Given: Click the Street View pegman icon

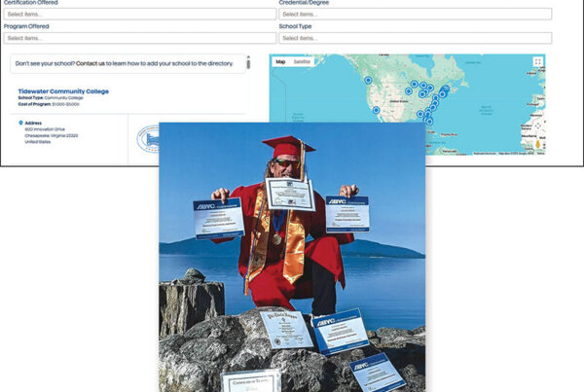Looking at the screenshot, I should (x=537, y=144).
